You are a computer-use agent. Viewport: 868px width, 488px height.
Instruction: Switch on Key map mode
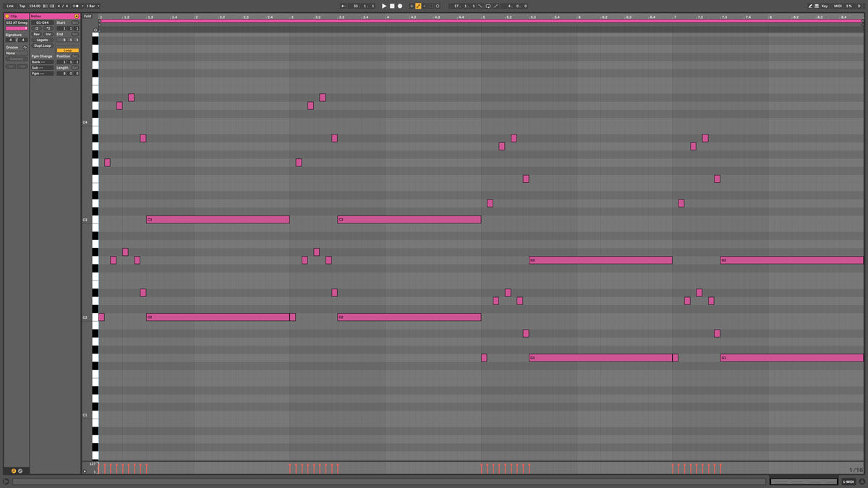(825, 6)
